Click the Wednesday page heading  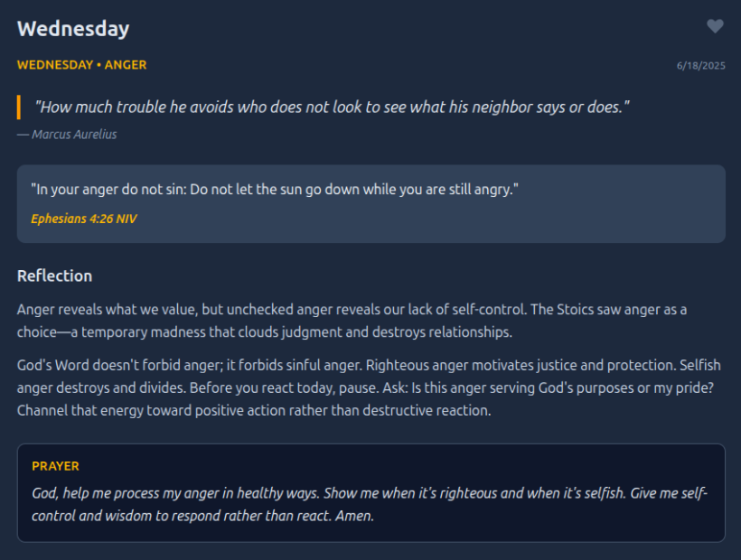coord(73,29)
